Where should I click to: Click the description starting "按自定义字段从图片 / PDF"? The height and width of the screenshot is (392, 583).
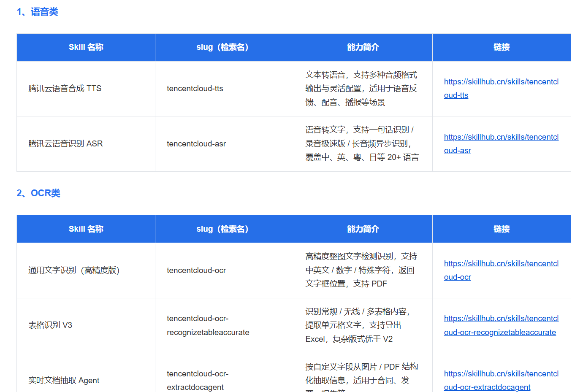point(362,377)
